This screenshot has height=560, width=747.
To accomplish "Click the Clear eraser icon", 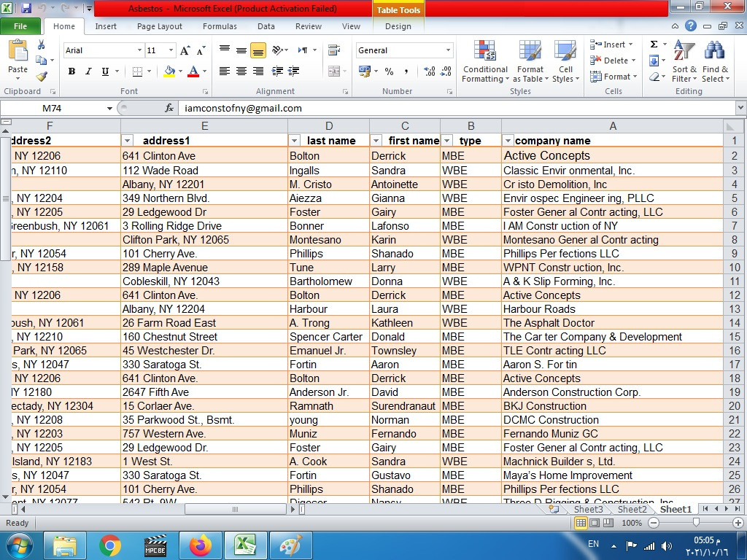I will coord(654,77).
